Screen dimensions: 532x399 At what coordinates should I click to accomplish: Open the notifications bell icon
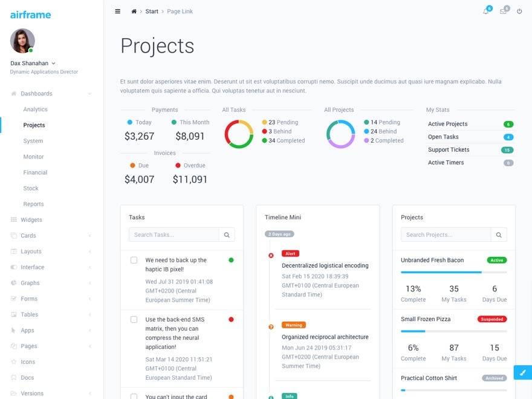coord(485,11)
